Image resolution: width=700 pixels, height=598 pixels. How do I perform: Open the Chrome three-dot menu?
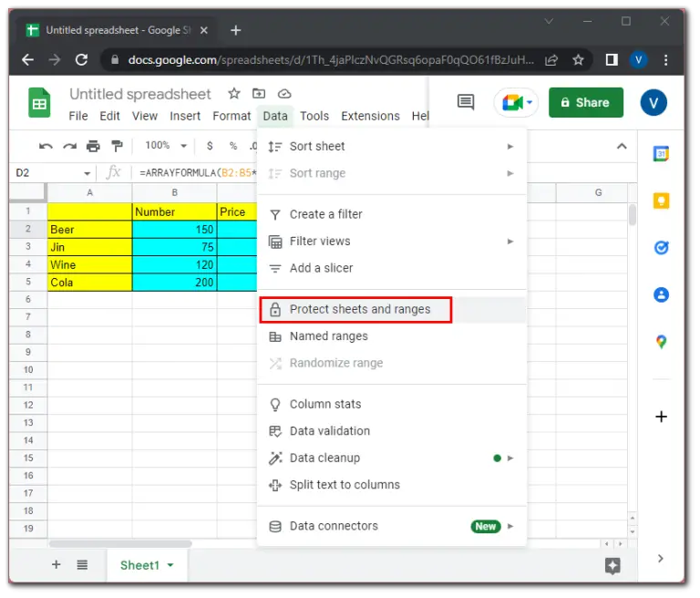point(665,60)
